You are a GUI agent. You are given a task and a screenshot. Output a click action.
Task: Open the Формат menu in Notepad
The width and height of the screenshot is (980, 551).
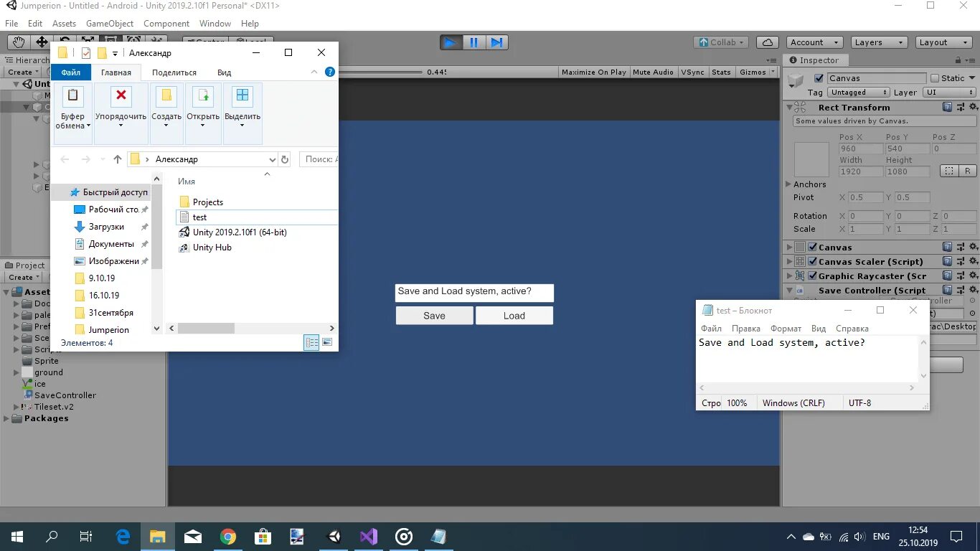[x=786, y=329]
